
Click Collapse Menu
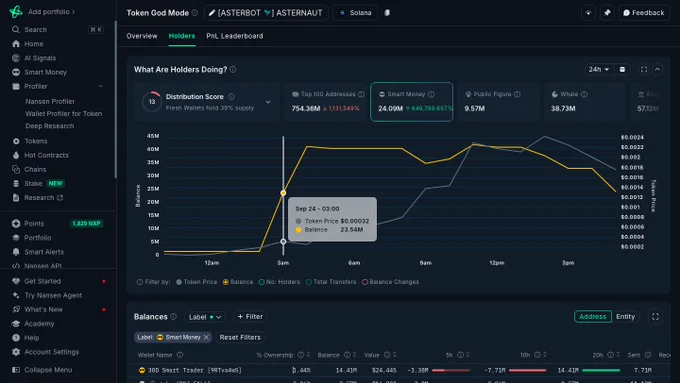[42, 370]
